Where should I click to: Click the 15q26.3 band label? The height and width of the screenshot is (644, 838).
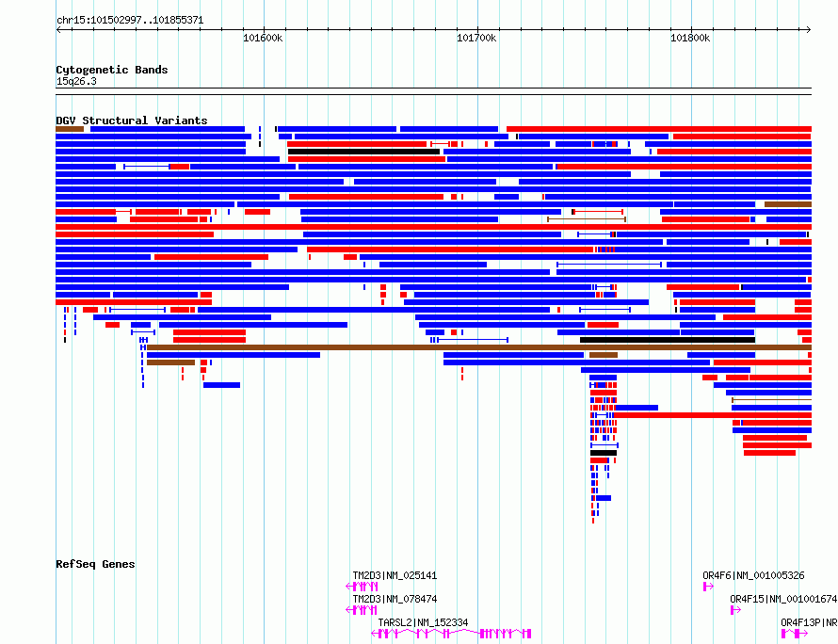point(76,81)
